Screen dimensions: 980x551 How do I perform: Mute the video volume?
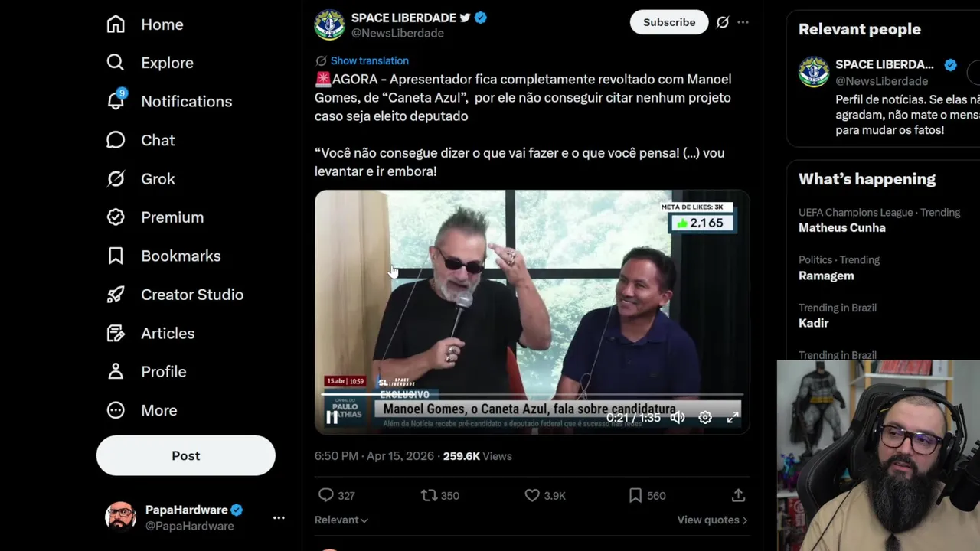(x=678, y=417)
